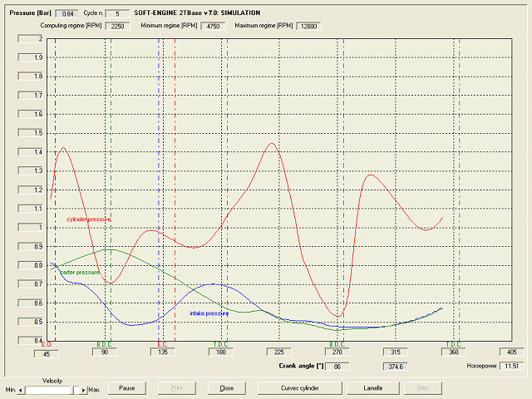532x399 pixels.
Task: Click the red 'cylinder pressure' curve label
Action: coord(89,219)
